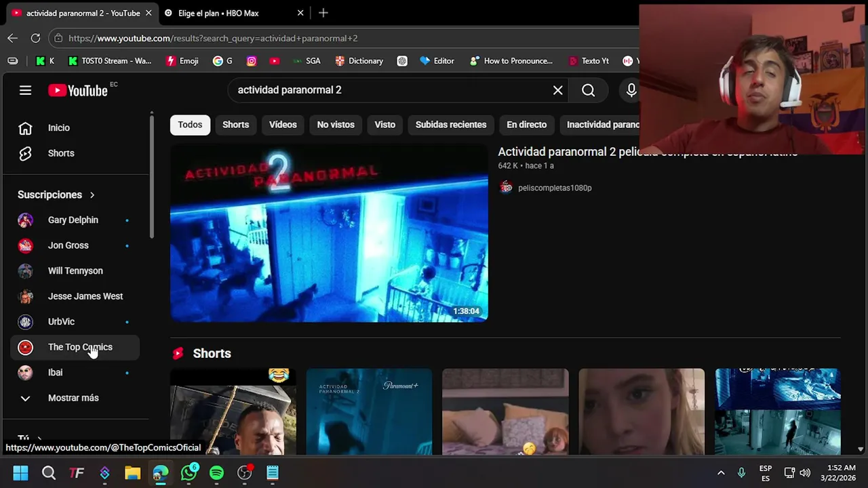Viewport: 868px width, 488px height.
Task: Open the short with the blonde woman
Action: (x=642, y=412)
